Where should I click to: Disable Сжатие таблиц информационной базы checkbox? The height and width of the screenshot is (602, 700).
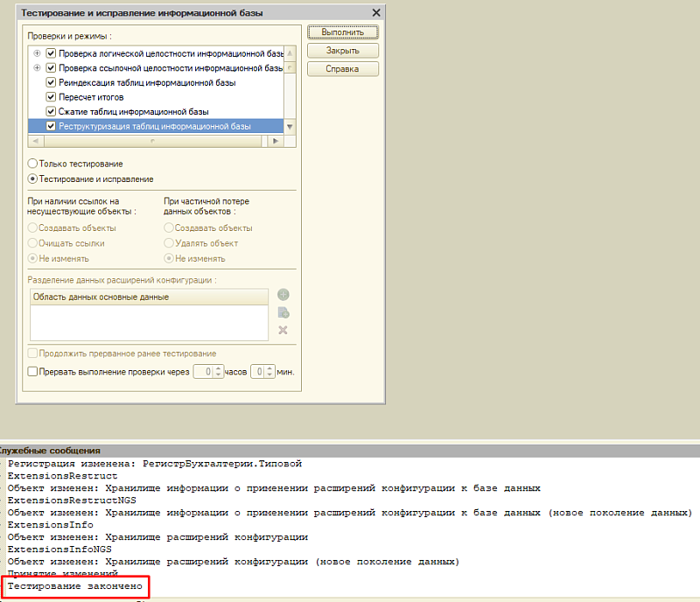[51, 112]
